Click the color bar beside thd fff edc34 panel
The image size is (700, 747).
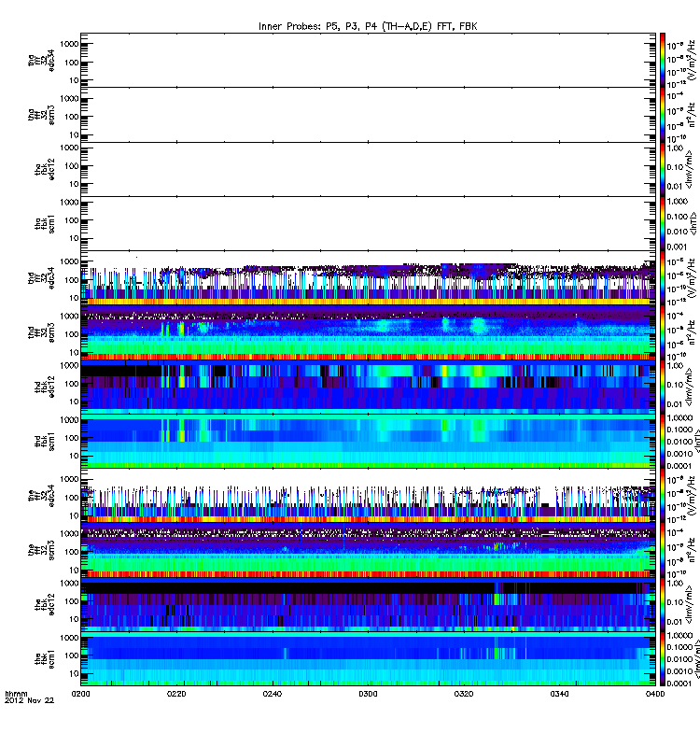point(662,278)
